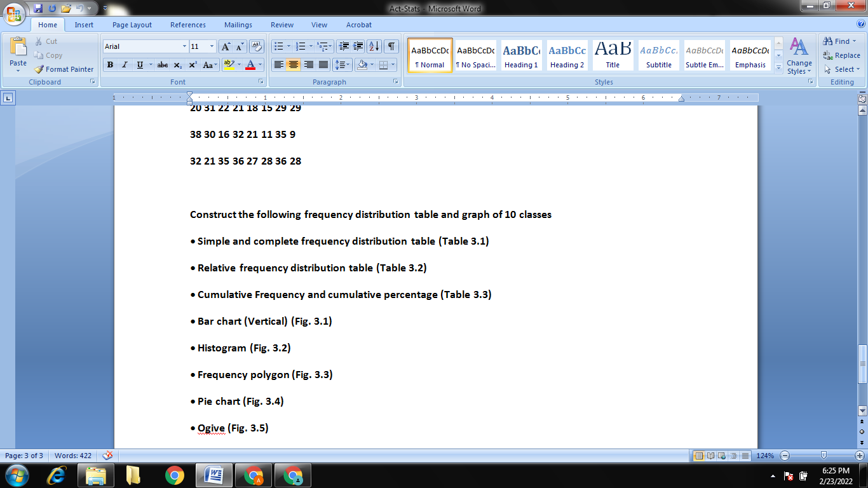
Task: Activate the Format Painter
Action: pos(64,69)
